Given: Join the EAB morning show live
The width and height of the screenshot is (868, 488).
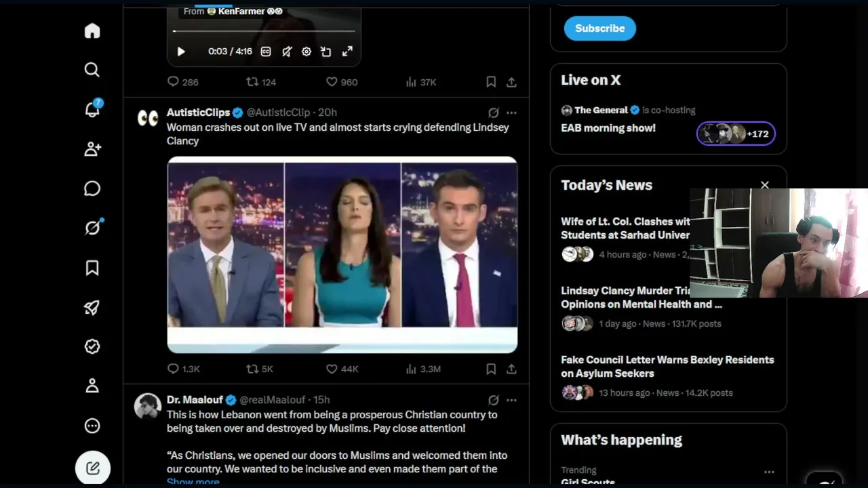Looking at the screenshot, I should pyautogui.click(x=608, y=128).
